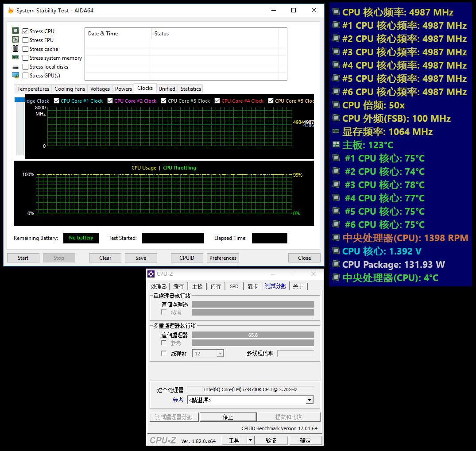Click the 确定 button in CPU-Z
The image size is (476, 451).
point(305,440)
